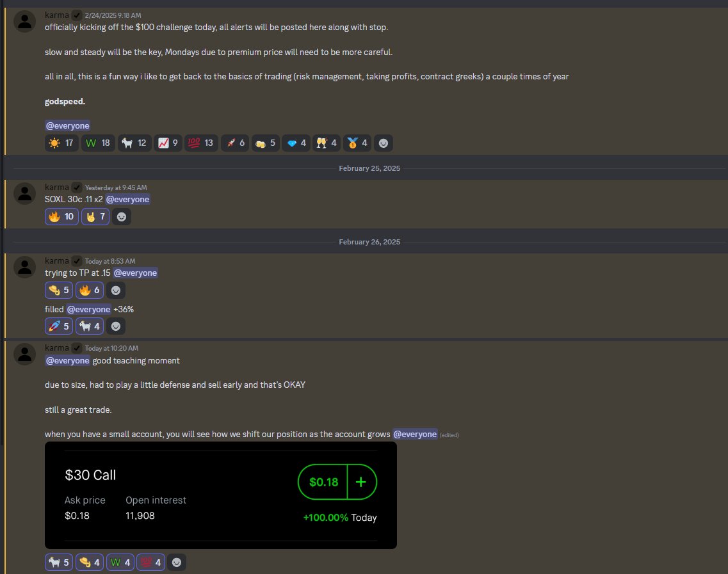This screenshot has height=574, width=728.
Task: Toggle the sun emoji reaction showing 17
Action: pos(61,143)
